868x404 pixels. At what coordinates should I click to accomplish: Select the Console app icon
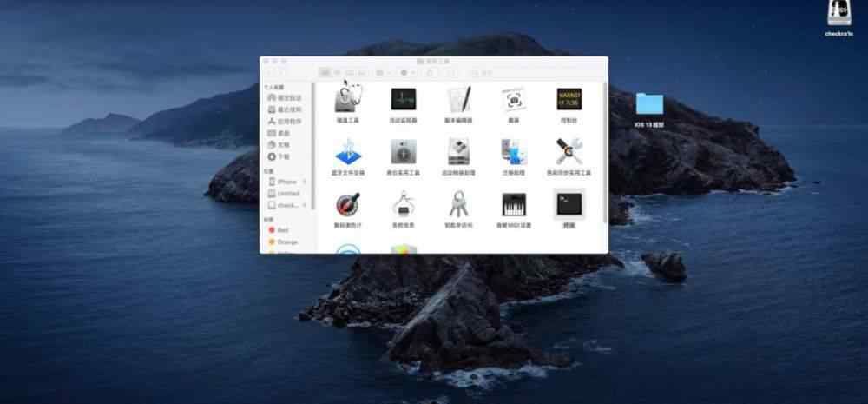pos(569,98)
